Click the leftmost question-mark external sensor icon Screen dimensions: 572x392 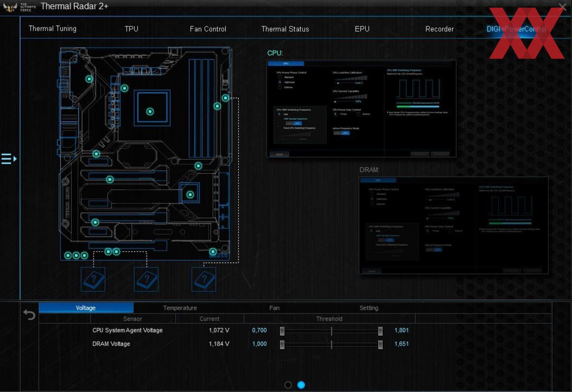click(93, 279)
